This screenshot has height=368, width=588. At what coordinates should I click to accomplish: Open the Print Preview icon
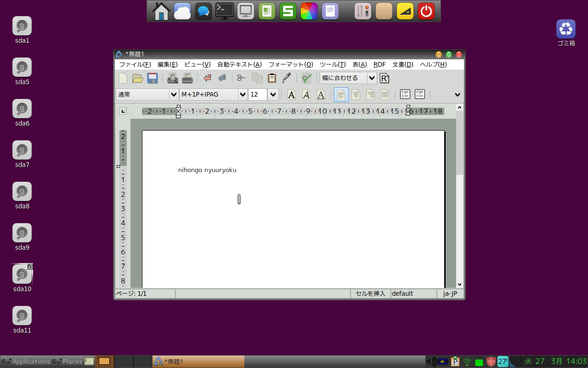tap(172, 78)
